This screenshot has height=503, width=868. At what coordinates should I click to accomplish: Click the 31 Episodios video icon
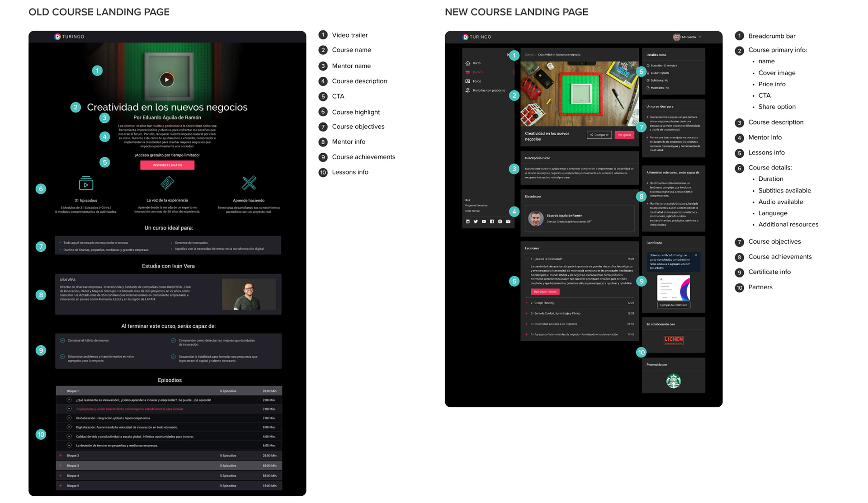[x=86, y=183]
